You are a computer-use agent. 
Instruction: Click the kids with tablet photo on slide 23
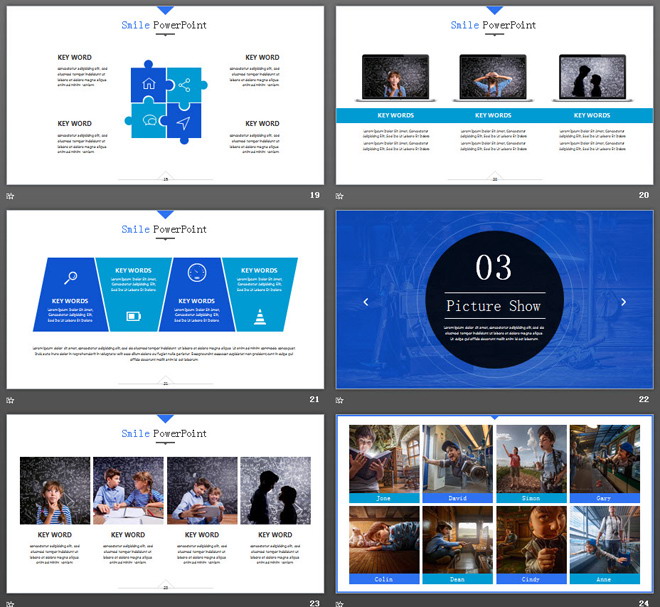(x=202, y=490)
